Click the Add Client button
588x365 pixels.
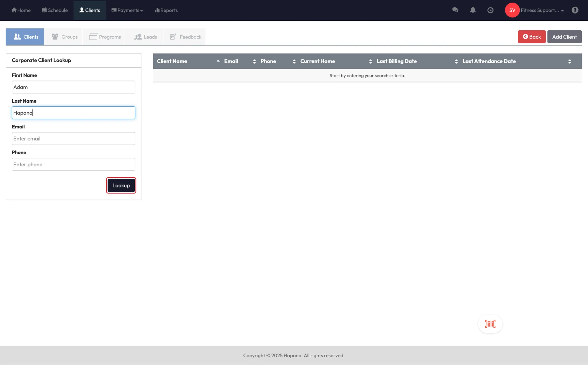(564, 37)
